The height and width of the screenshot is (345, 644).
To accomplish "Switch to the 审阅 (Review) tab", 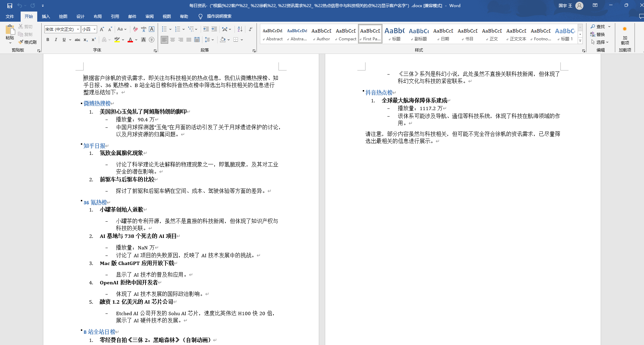I will click(x=149, y=16).
